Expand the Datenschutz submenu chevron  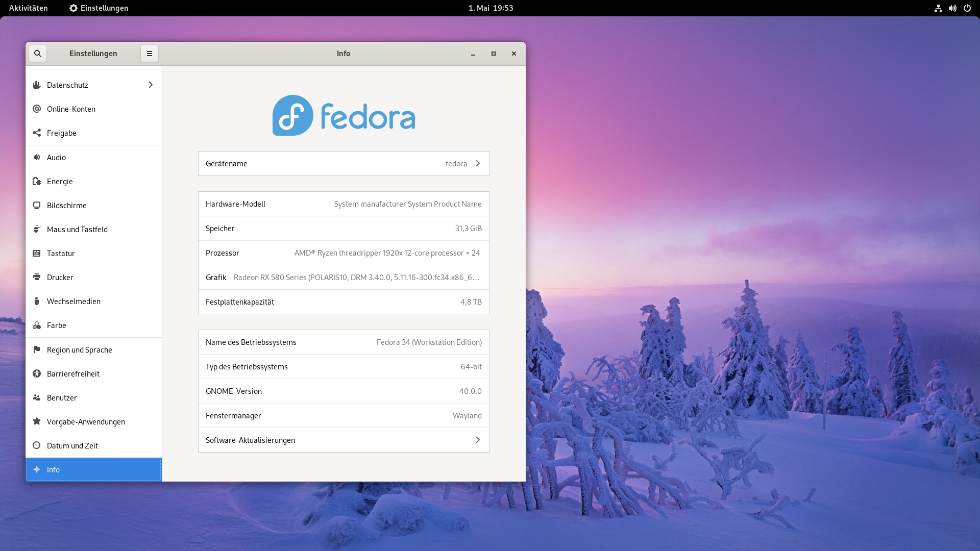coord(151,85)
